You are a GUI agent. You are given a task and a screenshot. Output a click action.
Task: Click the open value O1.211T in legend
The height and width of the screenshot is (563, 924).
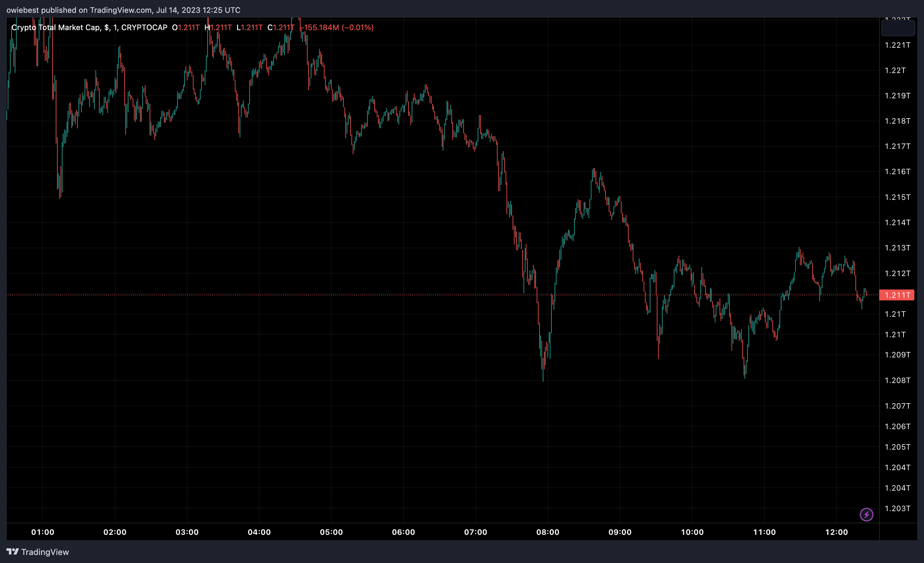pyautogui.click(x=186, y=27)
